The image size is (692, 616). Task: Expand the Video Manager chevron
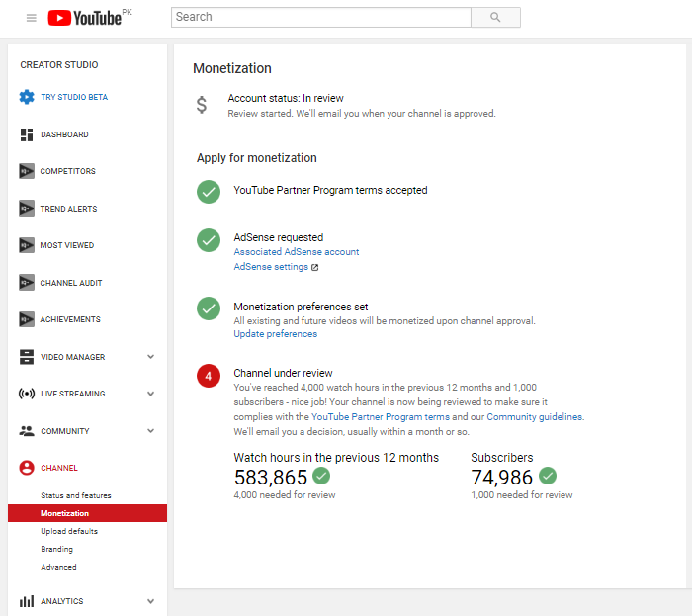(151, 357)
